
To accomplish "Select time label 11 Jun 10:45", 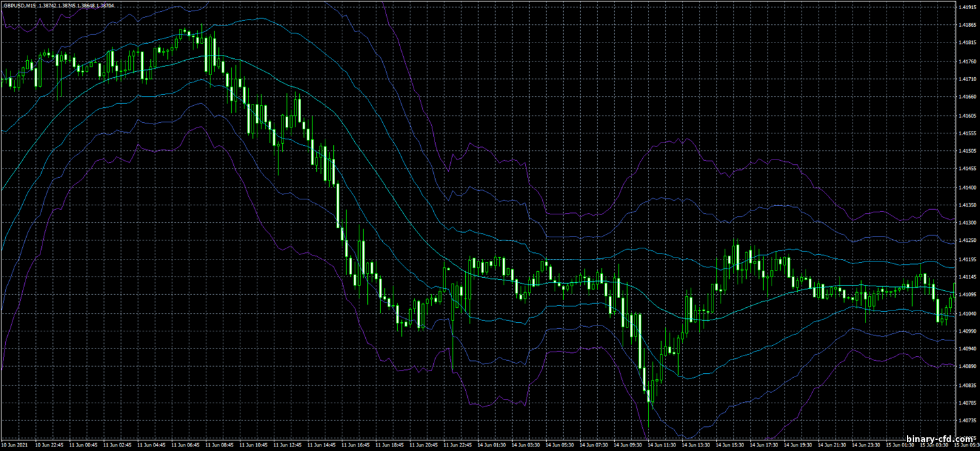I will coord(253,444).
